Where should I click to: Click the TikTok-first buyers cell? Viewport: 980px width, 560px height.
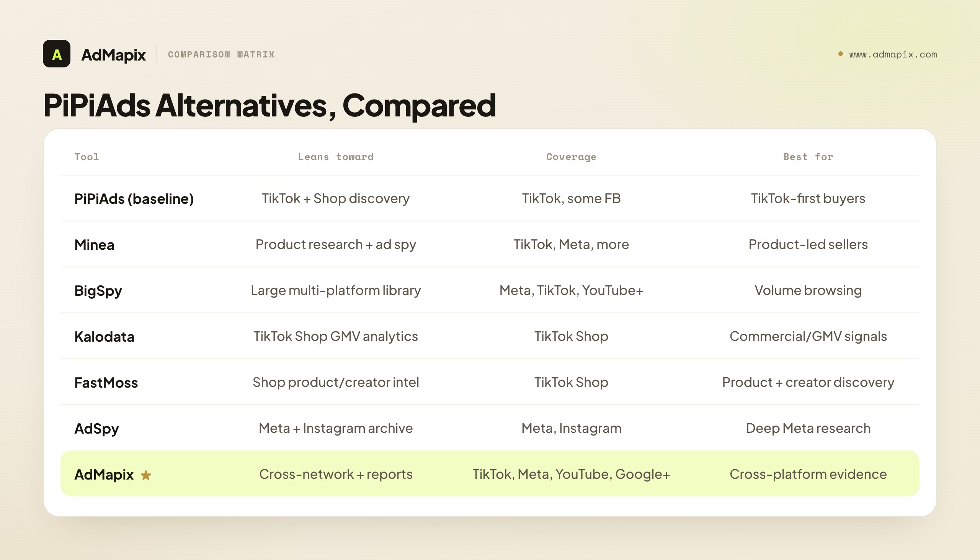click(x=808, y=198)
